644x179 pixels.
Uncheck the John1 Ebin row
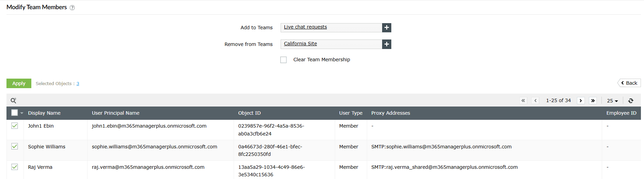[15, 126]
